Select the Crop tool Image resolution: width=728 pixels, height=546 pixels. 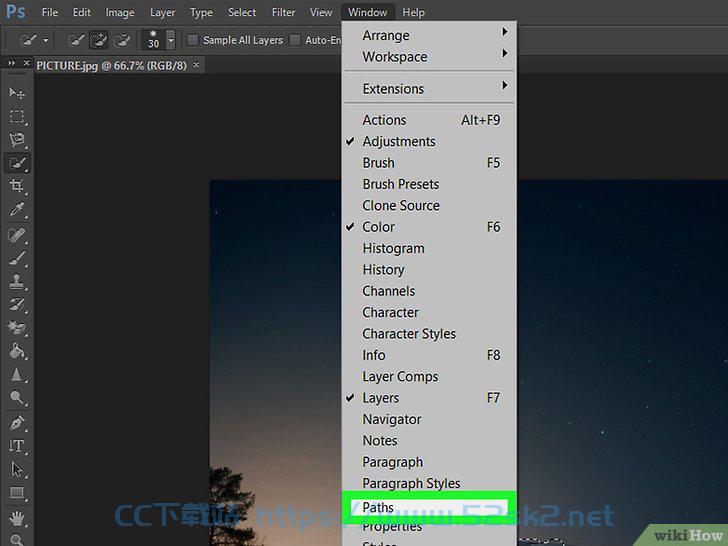coord(17,186)
